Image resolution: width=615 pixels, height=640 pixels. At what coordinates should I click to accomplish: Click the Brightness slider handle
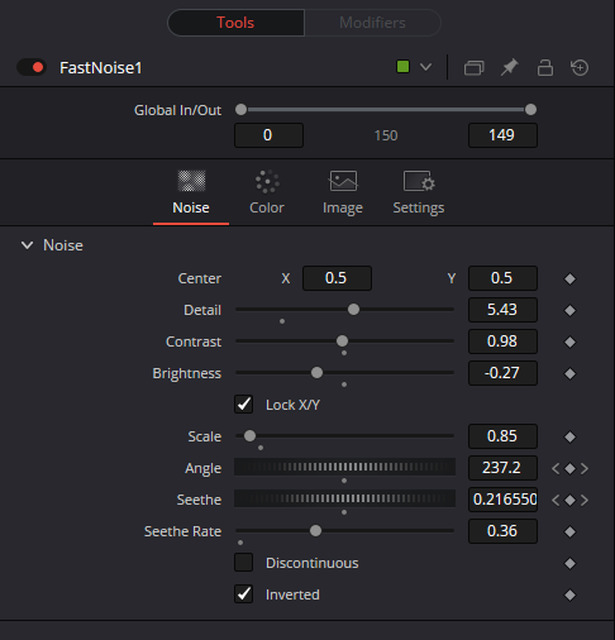(317, 373)
